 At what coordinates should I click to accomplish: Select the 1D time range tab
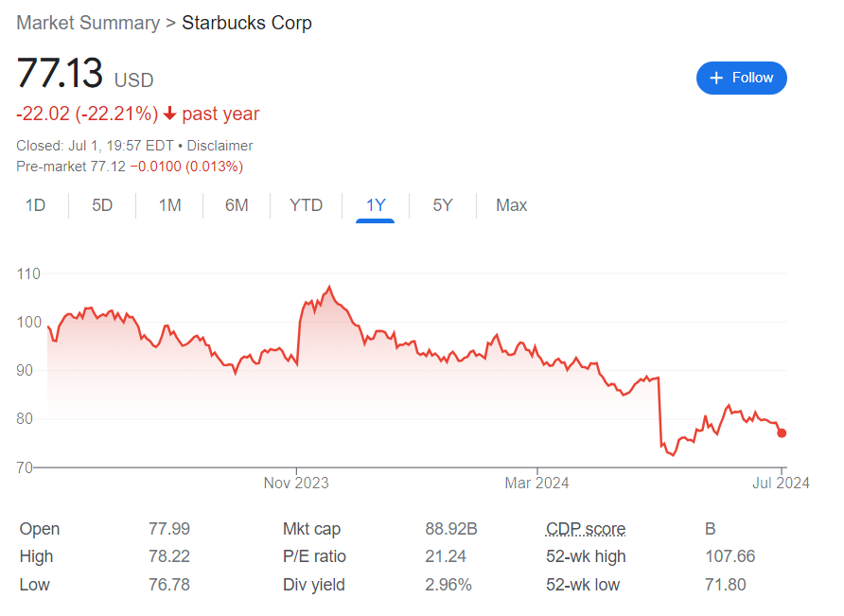[x=36, y=205]
